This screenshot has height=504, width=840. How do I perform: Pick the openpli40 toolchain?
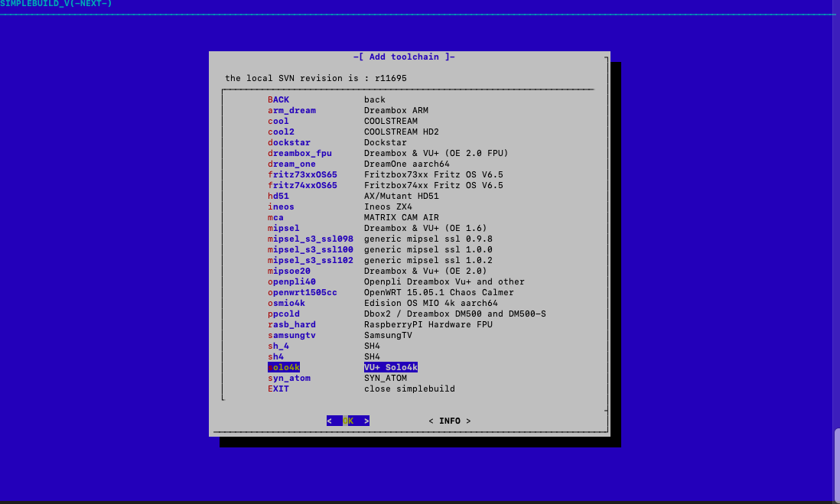point(291,281)
